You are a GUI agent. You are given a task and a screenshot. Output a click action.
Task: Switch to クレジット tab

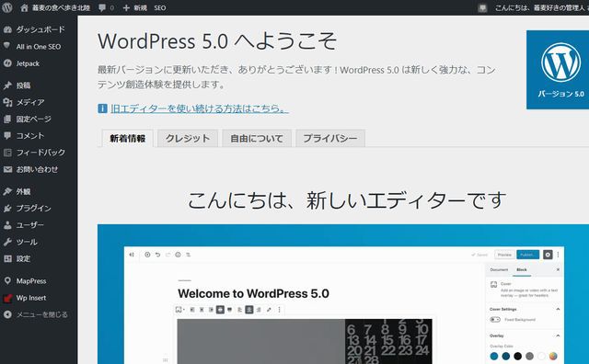coord(188,139)
